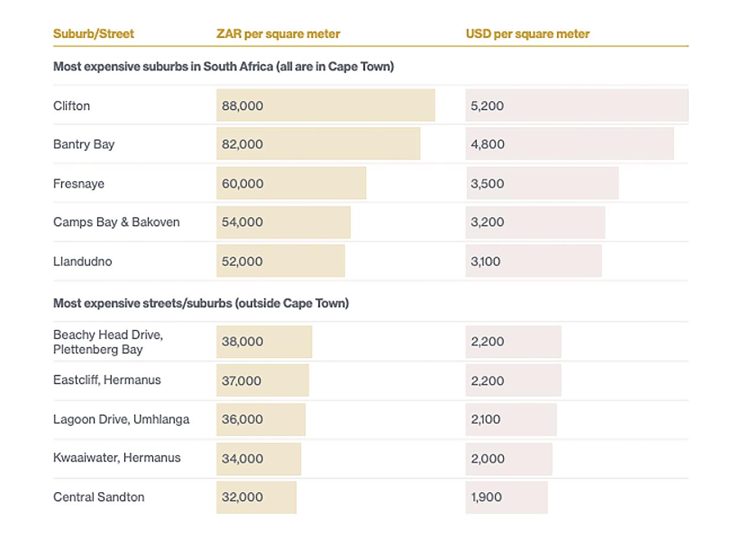Select the Lagoon Drive, Umhlanga label
The width and height of the screenshot is (756, 533).
121,420
